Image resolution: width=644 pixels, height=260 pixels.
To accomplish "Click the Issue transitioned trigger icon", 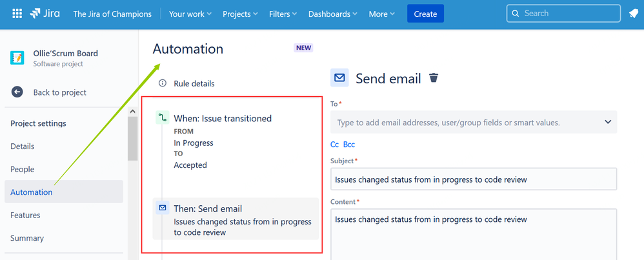I will tap(163, 118).
